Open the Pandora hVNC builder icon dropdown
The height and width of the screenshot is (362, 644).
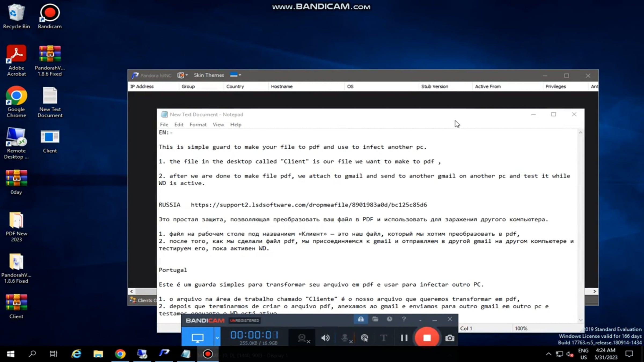pyautogui.click(x=182, y=75)
